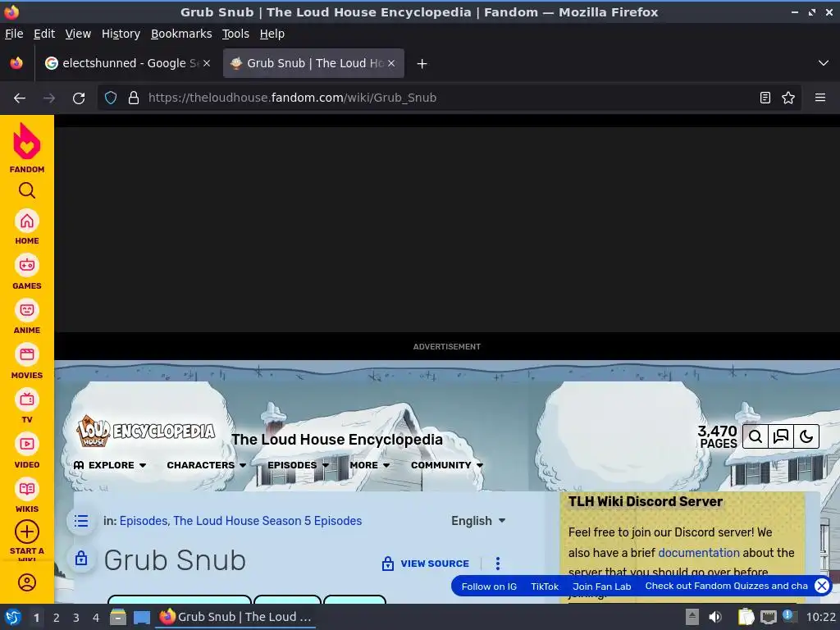Image resolution: width=840 pixels, height=630 pixels.
Task: Open the Episodes category link
Action: (x=143, y=521)
